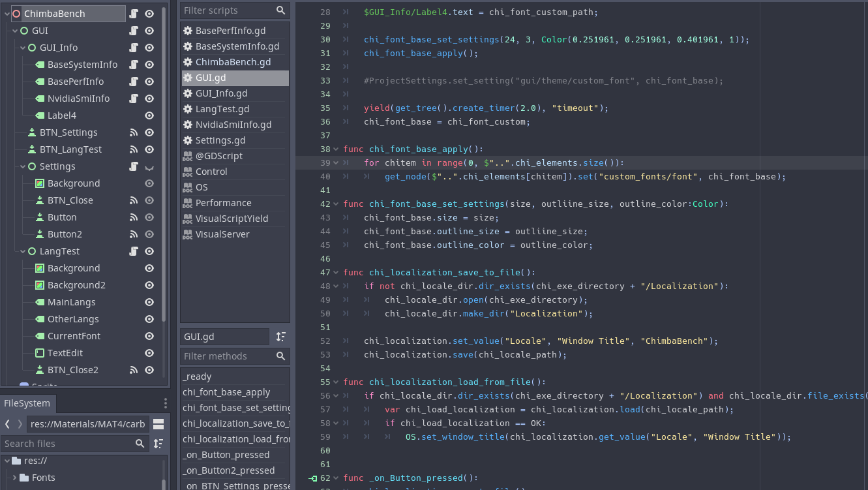Toggle GUI_Info node visibility
This screenshot has width=868, height=490.
click(149, 48)
